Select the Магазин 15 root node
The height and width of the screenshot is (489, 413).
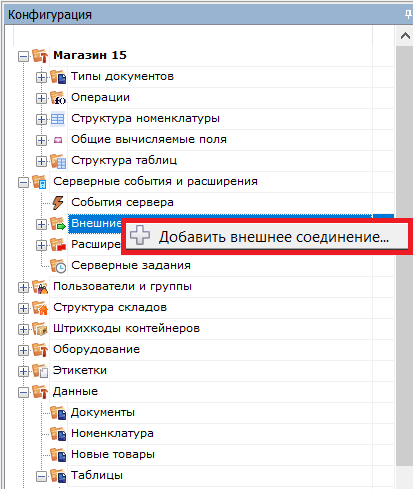[x=90, y=55]
